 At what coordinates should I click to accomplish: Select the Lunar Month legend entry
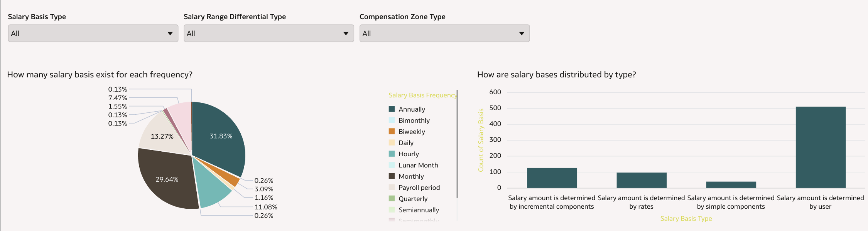tap(418, 165)
